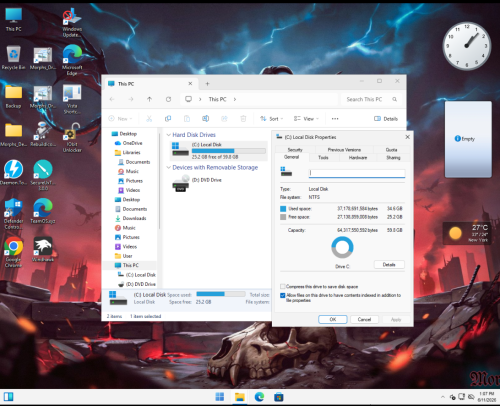
Task: Uncheck Allow files to have contents indexed
Action: (x=283, y=295)
